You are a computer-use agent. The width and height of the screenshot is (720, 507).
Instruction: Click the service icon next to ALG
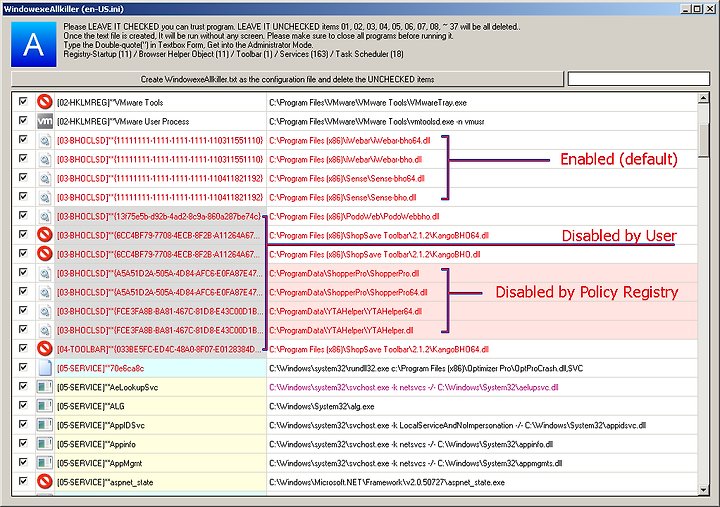(45, 406)
